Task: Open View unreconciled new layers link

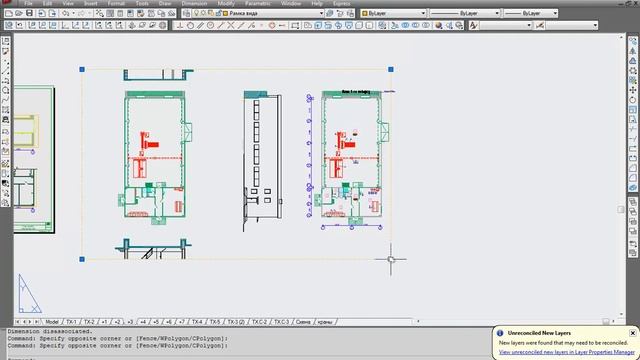Action: coord(567,352)
